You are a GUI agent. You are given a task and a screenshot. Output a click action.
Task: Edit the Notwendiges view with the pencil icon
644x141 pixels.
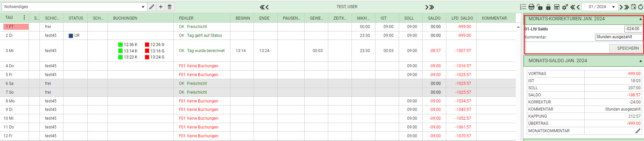(x=152, y=7)
